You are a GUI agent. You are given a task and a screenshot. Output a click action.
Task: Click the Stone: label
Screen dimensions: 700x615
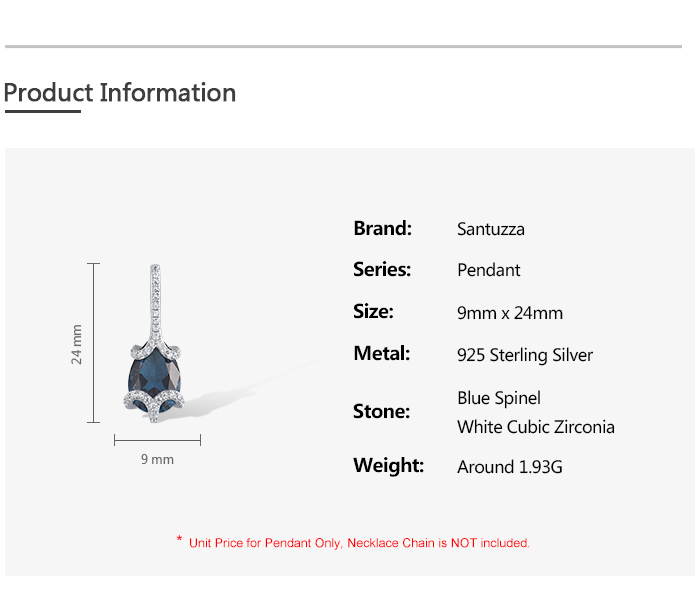click(x=381, y=411)
